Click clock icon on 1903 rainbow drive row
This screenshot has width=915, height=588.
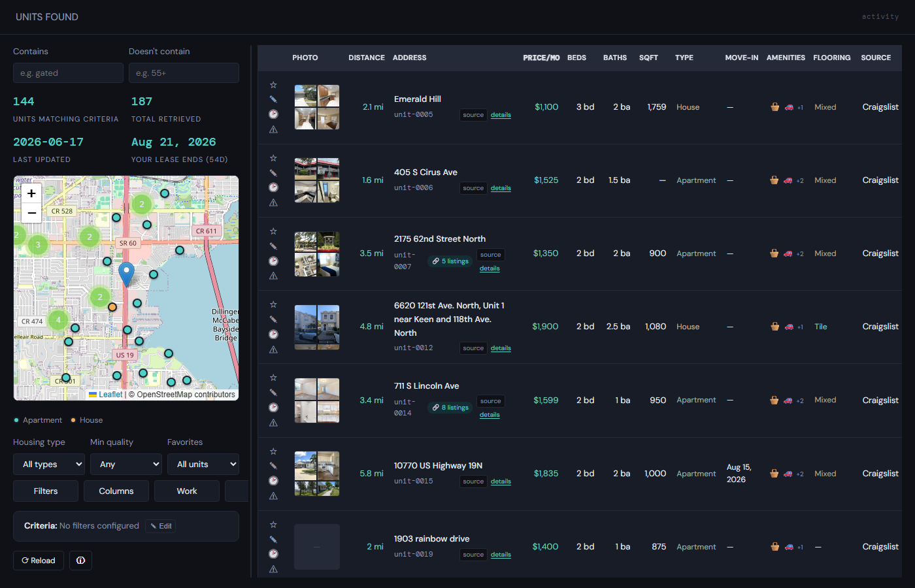[273, 553]
